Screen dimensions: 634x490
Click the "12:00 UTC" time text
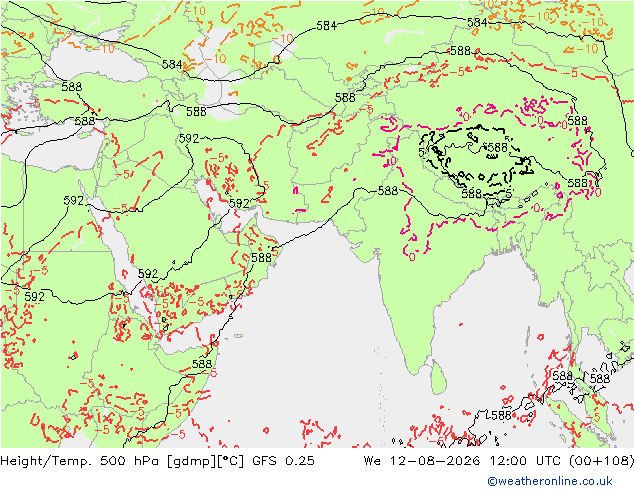[x=525, y=460]
